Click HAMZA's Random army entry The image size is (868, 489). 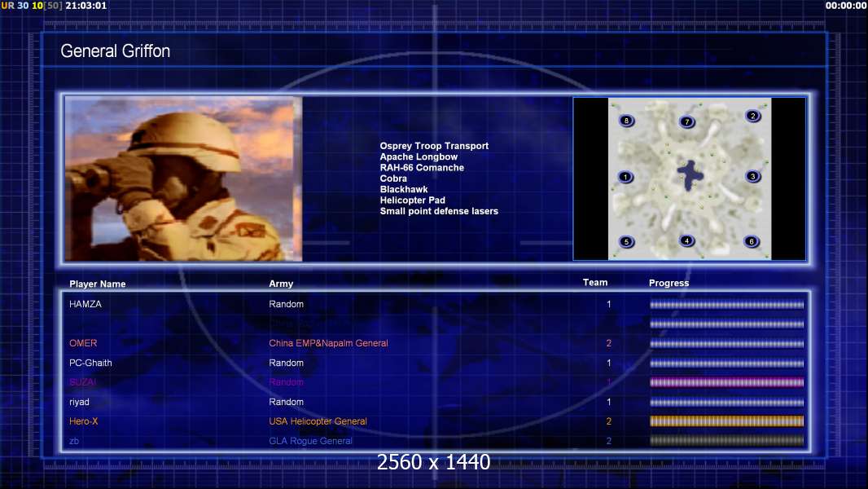(286, 304)
